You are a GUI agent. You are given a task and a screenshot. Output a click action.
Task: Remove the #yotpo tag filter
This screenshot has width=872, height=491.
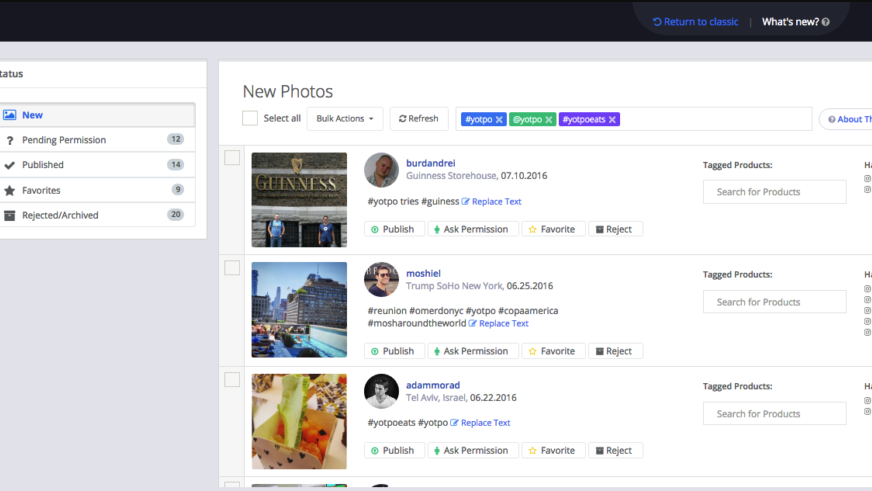pyautogui.click(x=499, y=120)
